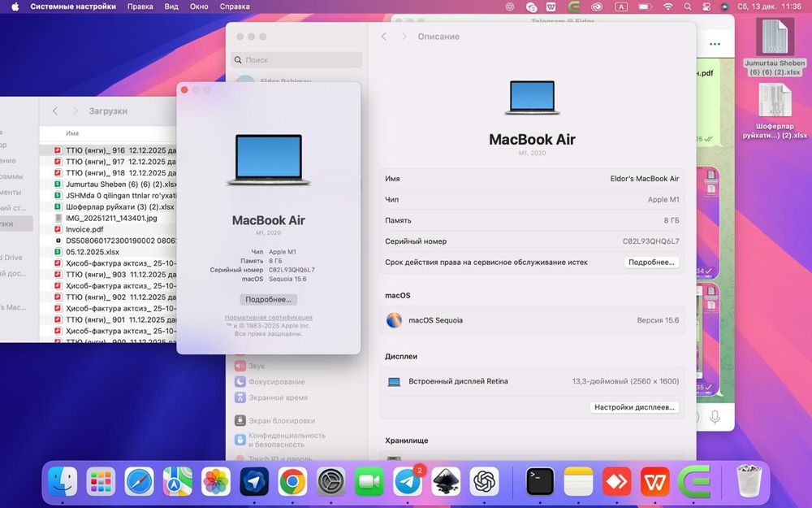Select Jumurtau Sheben (6) (6) (2).xlsx on the desktop
812x508 pixels.
pos(775,48)
